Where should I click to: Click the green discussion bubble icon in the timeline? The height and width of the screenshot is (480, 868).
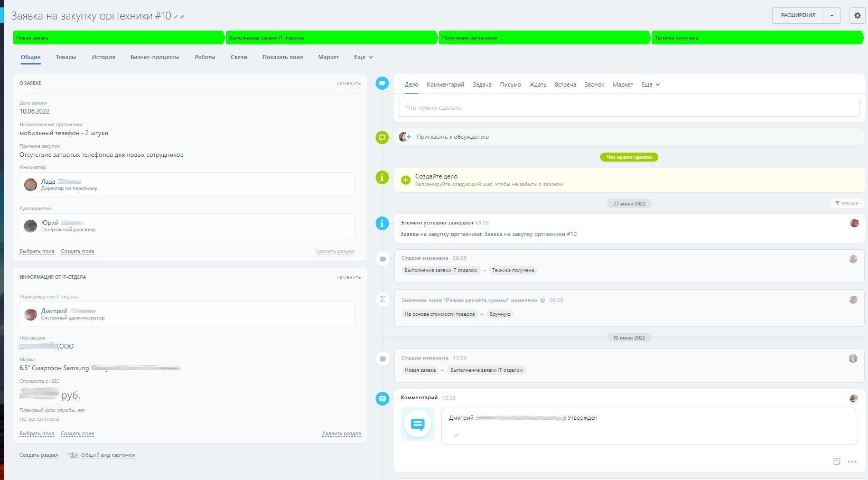[382, 137]
